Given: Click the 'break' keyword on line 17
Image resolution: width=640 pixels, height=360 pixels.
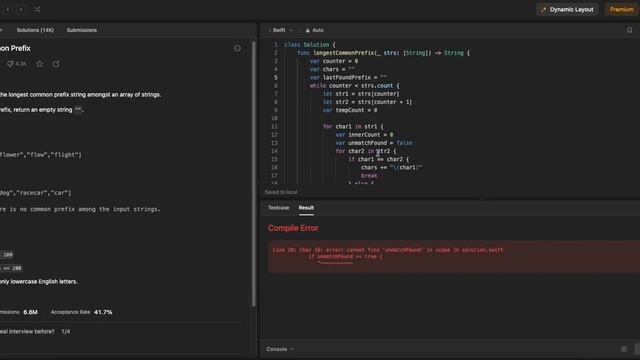Looking at the screenshot, I should 369,176.
